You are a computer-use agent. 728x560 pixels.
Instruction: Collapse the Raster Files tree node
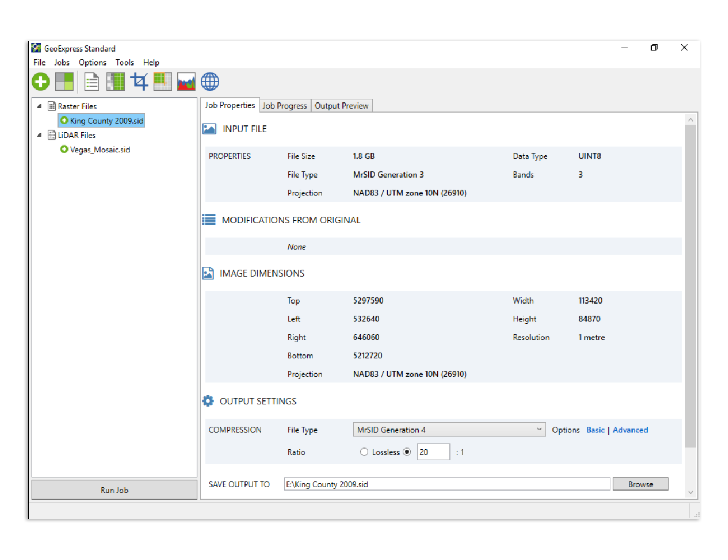pyautogui.click(x=39, y=106)
